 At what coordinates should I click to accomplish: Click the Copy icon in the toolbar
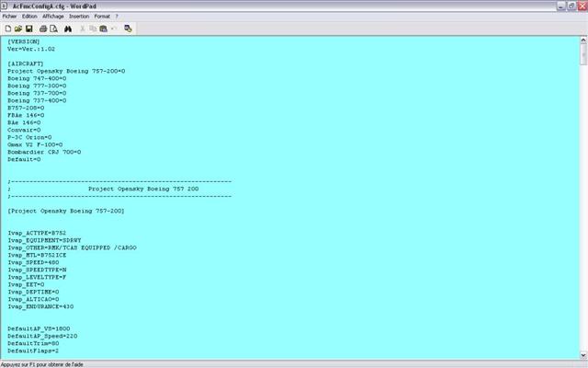[x=93, y=29]
